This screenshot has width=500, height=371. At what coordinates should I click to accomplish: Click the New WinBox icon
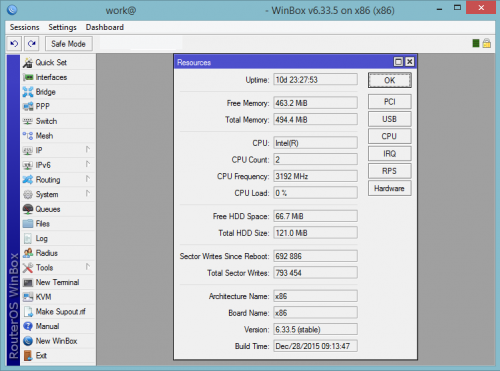pyautogui.click(x=28, y=341)
